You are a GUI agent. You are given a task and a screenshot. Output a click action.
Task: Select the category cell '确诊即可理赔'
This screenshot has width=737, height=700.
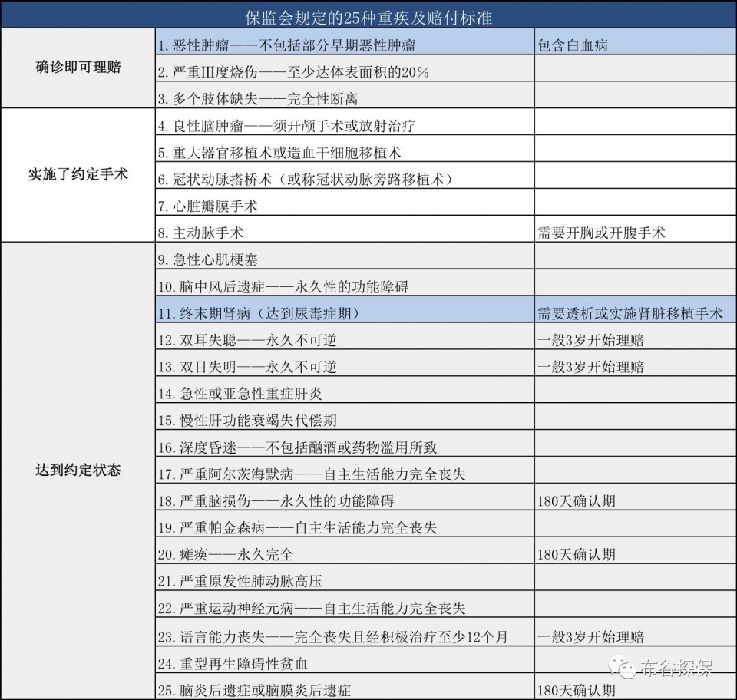click(78, 68)
